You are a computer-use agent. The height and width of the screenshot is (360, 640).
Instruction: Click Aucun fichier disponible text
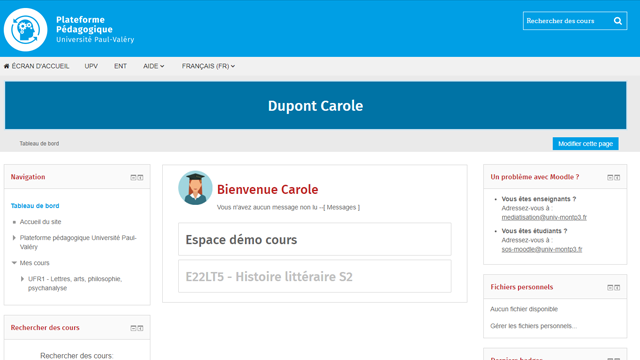tap(524, 309)
